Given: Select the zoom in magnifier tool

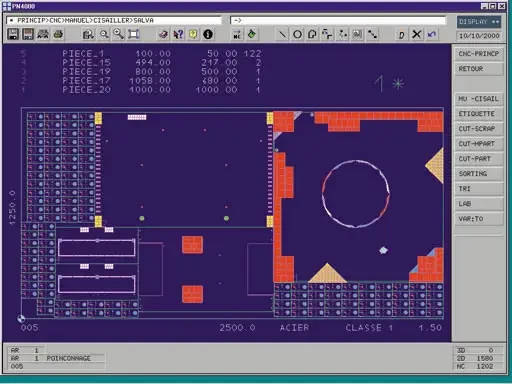Looking at the screenshot, I should [x=119, y=34].
